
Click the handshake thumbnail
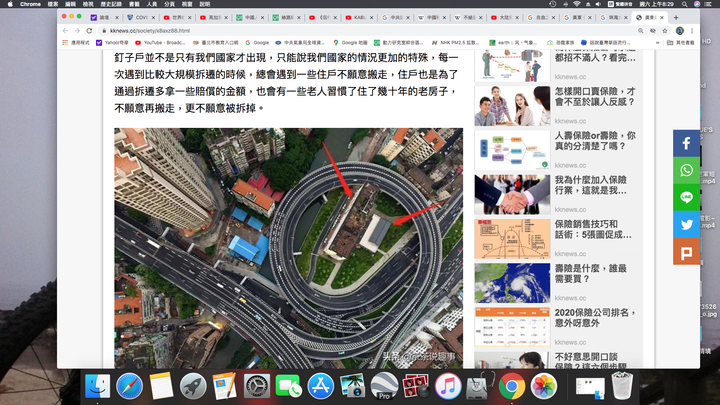pyautogui.click(x=512, y=194)
